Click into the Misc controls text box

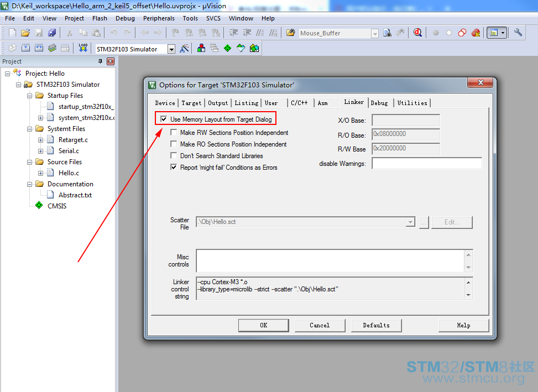(x=331, y=261)
